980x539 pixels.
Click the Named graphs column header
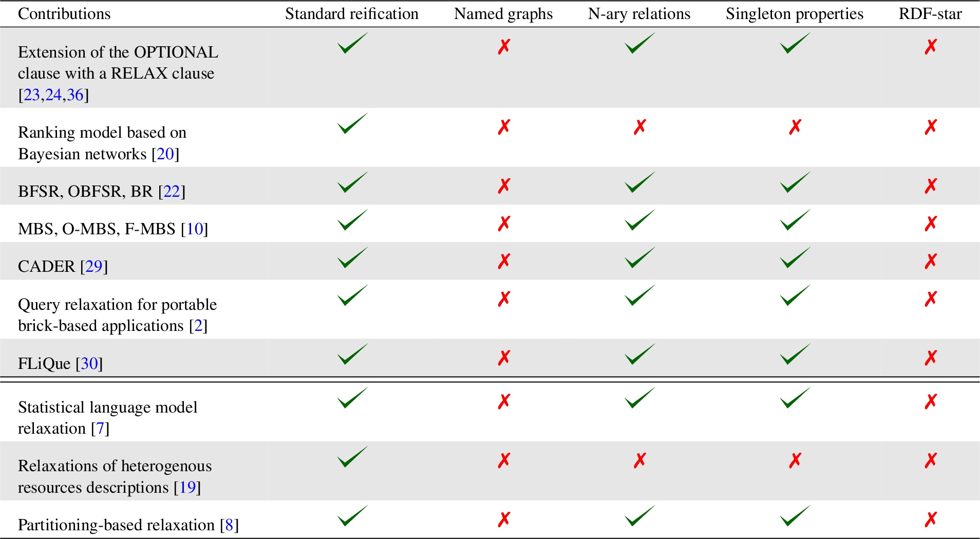(x=503, y=14)
